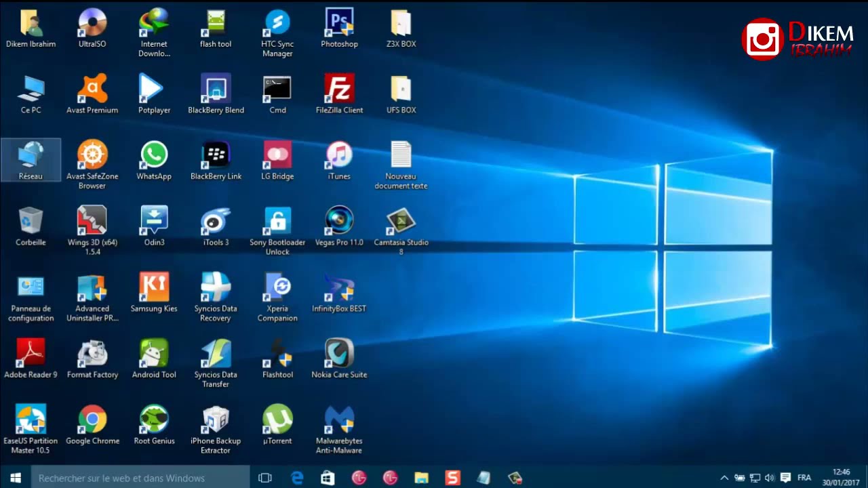The image size is (868, 488).
Task: Open the µTorrent shortcut
Action: coord(277,424)
